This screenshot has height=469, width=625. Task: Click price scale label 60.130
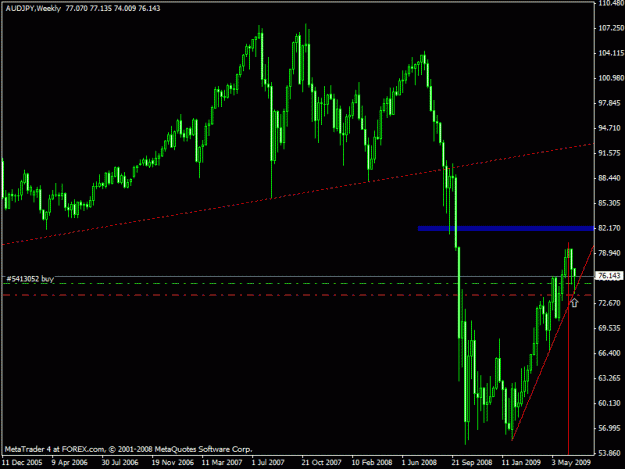pyautogui.click(x=609, y=403)
